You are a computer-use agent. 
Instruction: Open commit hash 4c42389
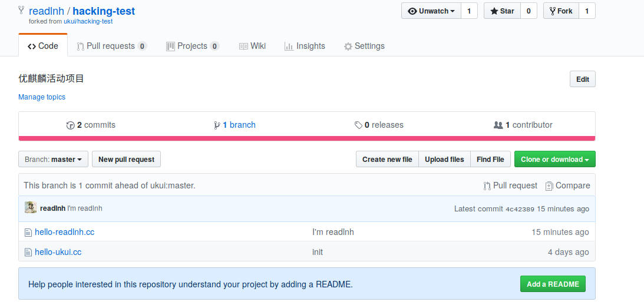pyautogui.click(x=520, y=209)
